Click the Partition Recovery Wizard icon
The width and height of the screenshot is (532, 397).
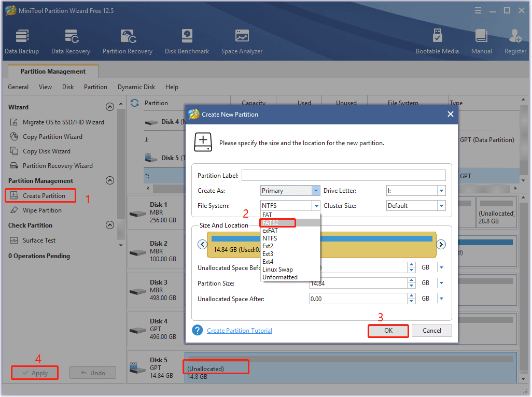click(x=14, y=165)
